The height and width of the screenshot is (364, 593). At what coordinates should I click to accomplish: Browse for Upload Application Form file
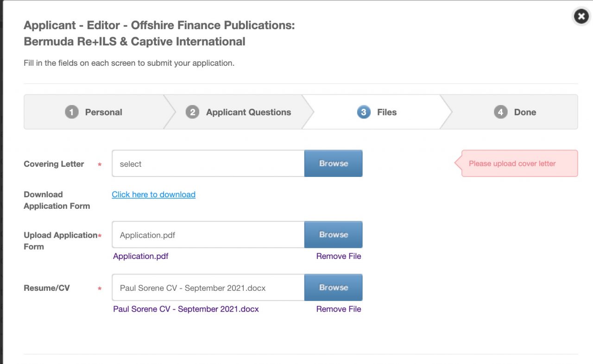click(334, 235)
